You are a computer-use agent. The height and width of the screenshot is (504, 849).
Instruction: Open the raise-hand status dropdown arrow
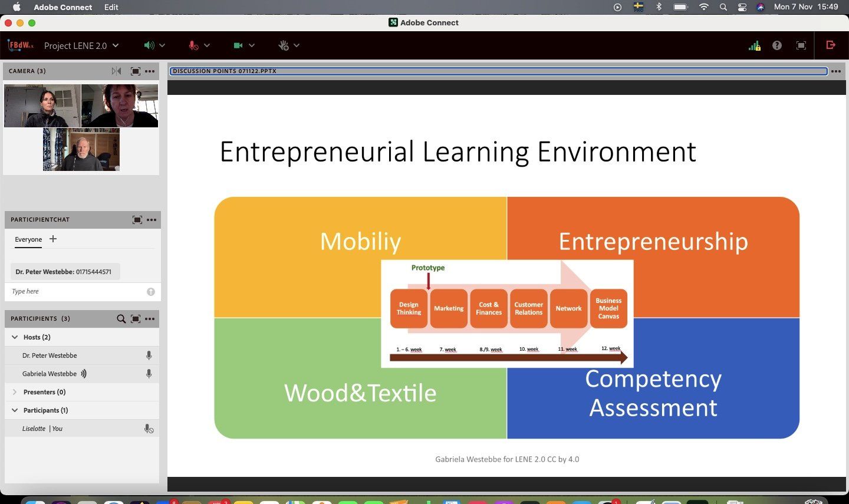[x=297, y=45]
